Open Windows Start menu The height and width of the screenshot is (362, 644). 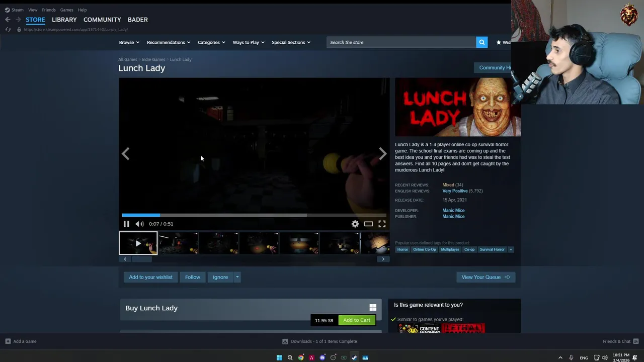click(279, 357)
